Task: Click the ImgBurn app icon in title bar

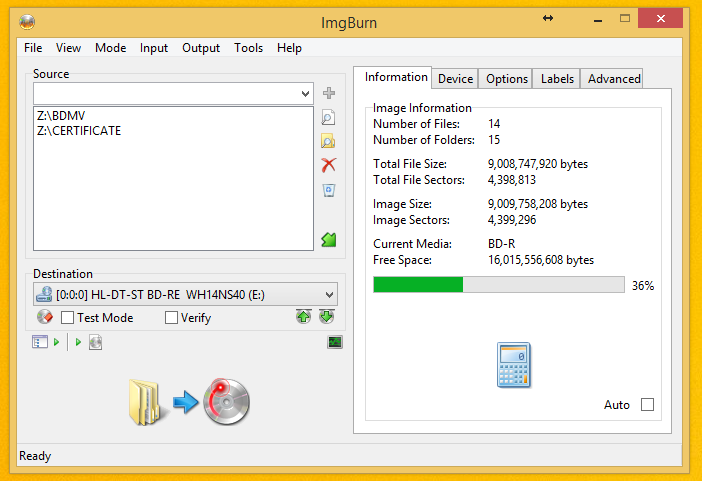Action: click(x=27, y=22)
